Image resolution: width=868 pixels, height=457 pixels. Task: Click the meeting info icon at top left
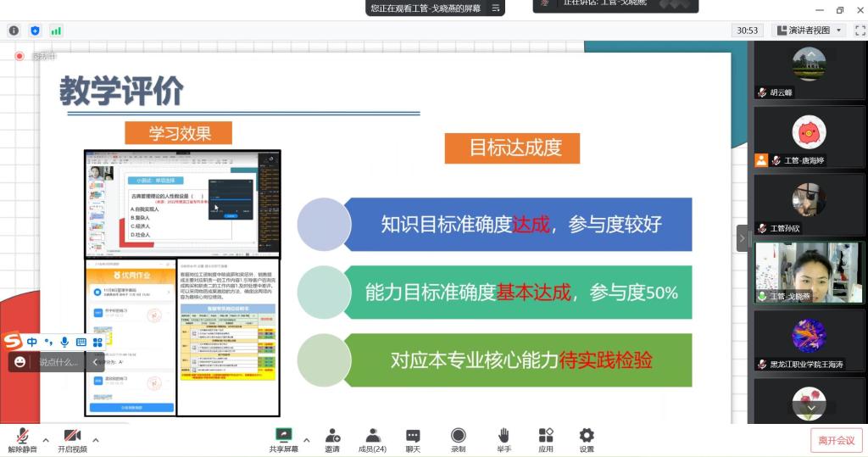point(14,31)
